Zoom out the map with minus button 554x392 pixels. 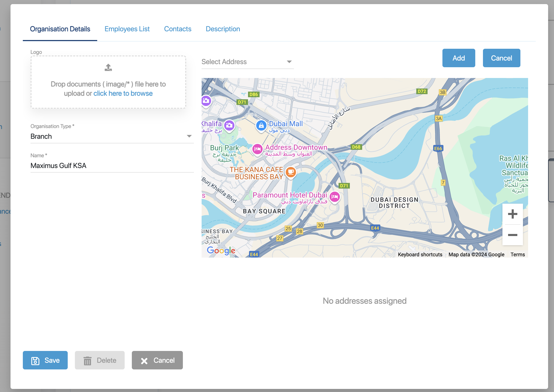click(x=512, y=235)
